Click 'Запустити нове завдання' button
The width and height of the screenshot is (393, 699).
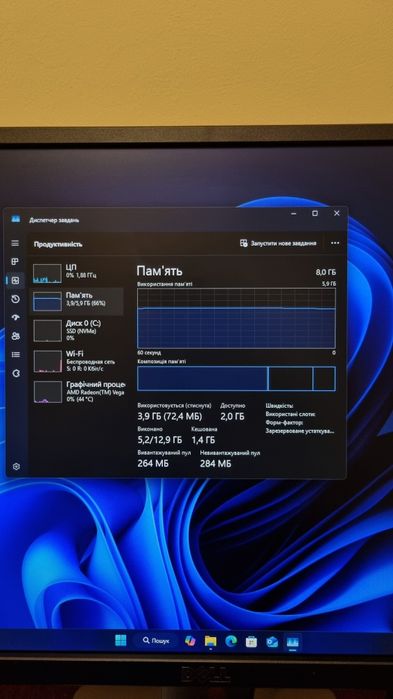(278, 243)
